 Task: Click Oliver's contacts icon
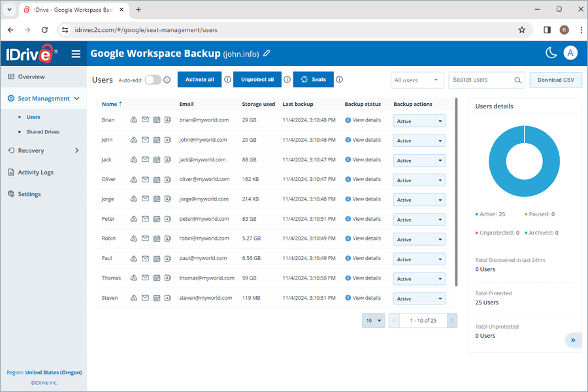coord(168,179)
